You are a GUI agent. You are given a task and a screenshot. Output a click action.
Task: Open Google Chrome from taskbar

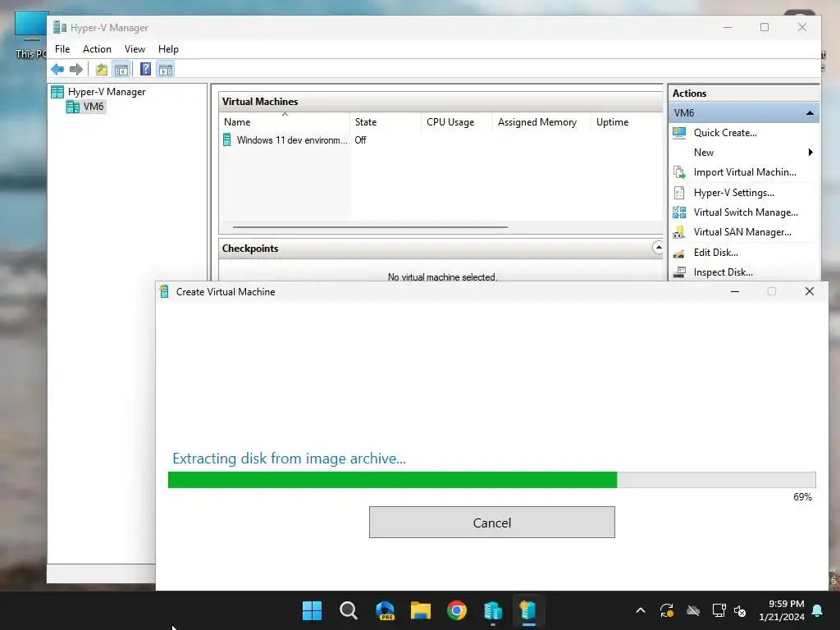click(456, 610)
